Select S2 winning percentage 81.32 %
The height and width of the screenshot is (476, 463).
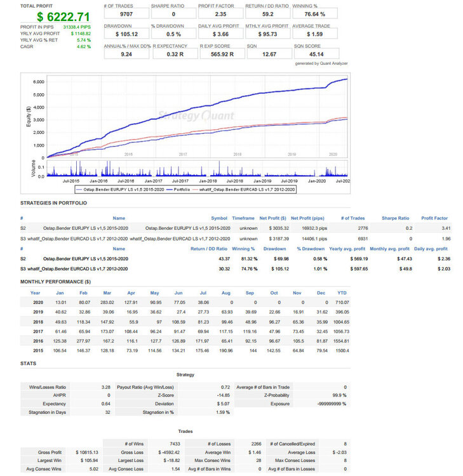coord(249,259)
